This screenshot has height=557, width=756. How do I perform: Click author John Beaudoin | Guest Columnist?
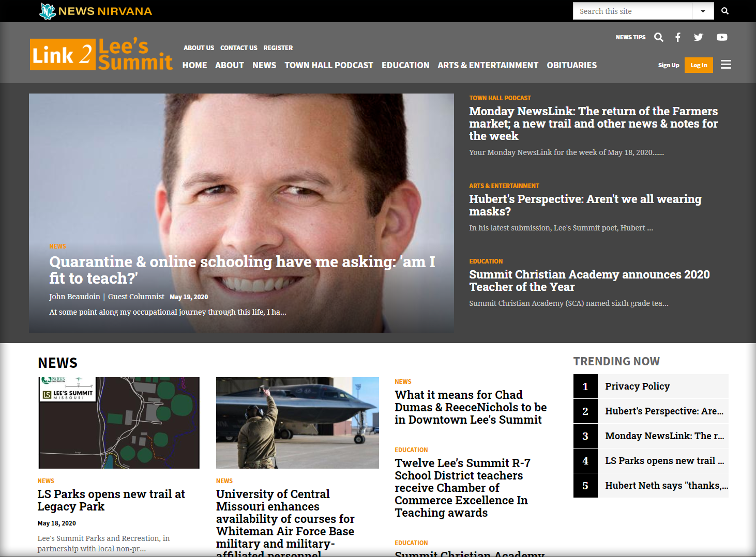coord(107,297)
